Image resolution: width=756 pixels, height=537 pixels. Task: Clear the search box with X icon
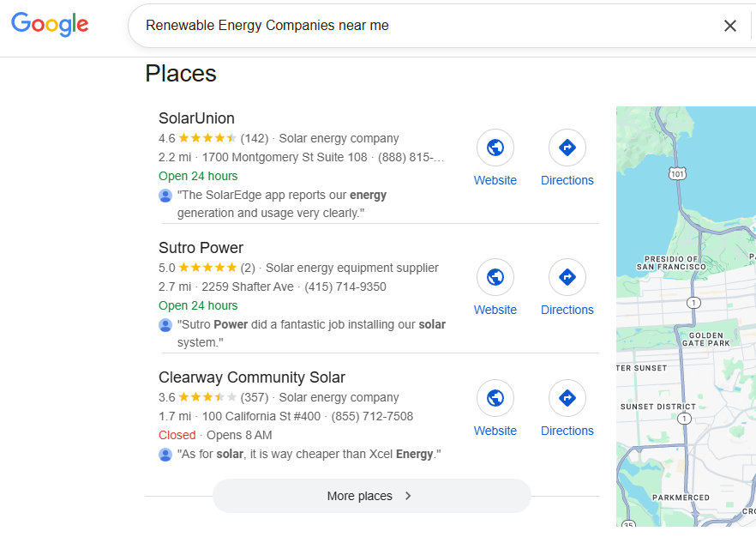(730, 26)
